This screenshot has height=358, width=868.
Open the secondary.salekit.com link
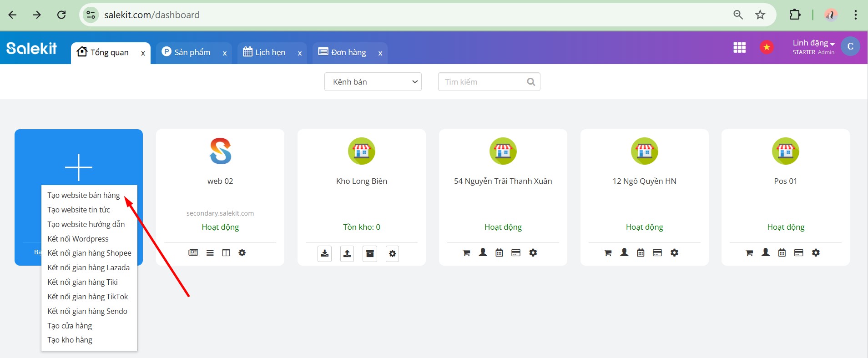[x=220, y=213]
